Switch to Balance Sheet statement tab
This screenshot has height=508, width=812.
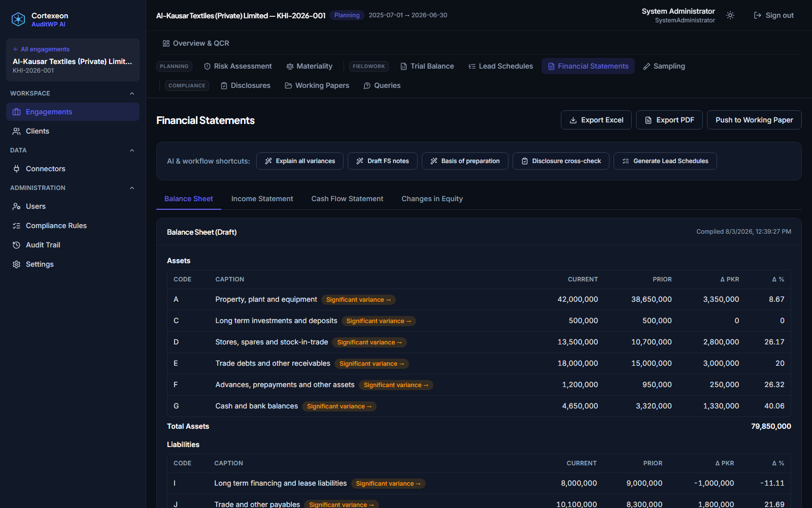pos(189,199)
